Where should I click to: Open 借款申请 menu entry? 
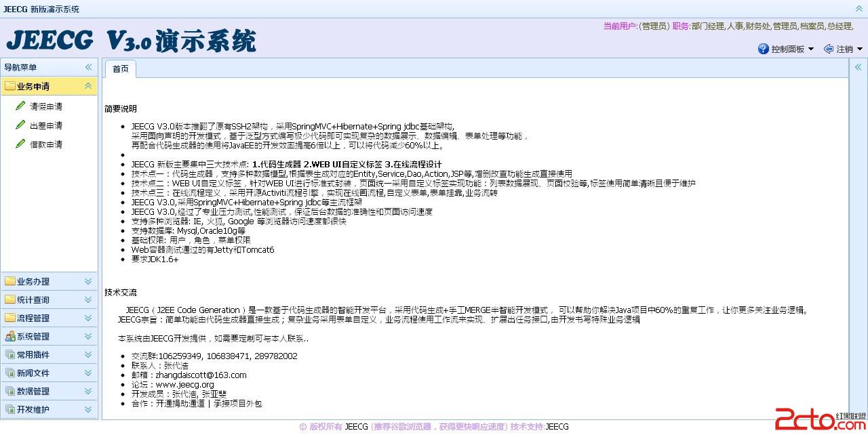(46, 144)
